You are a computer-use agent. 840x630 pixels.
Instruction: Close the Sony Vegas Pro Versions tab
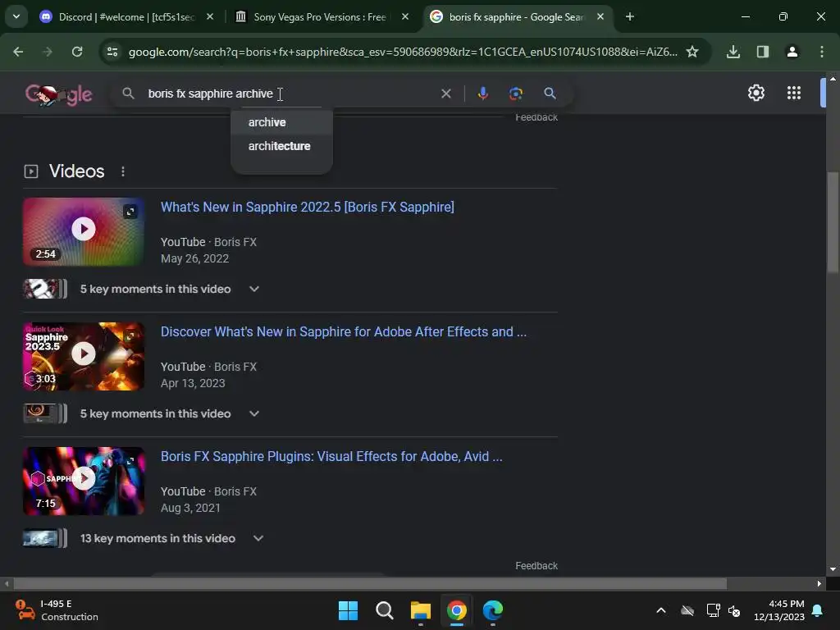(x=405, y=16)
